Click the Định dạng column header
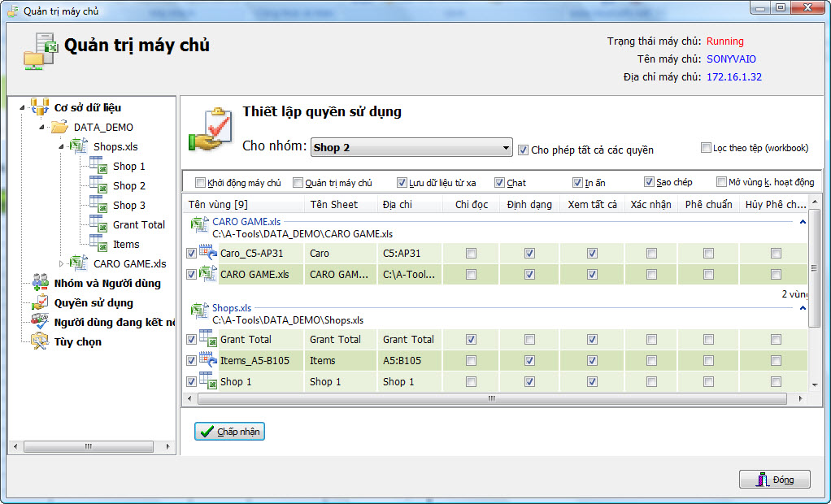Screen dimensions: 831x504 pyautogui.click(x=529, y=205)
